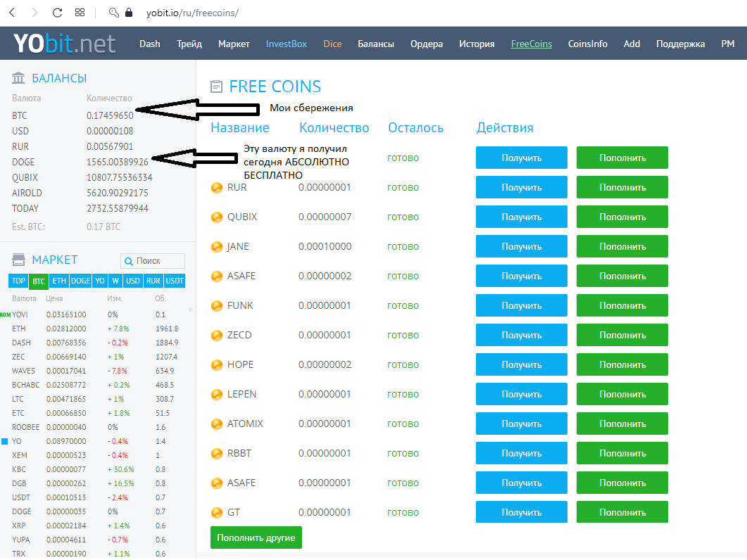Select the RUR market tab

click(153, 281)
